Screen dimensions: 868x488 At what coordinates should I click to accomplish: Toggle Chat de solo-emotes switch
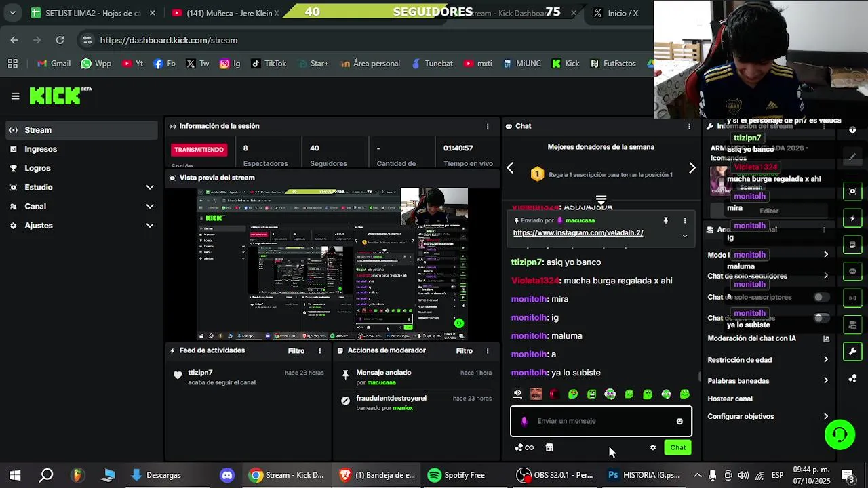pos(821,318)
